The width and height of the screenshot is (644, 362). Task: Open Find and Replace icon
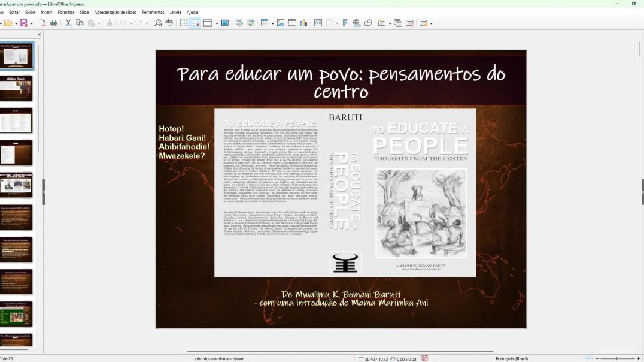tap(158, 23)
